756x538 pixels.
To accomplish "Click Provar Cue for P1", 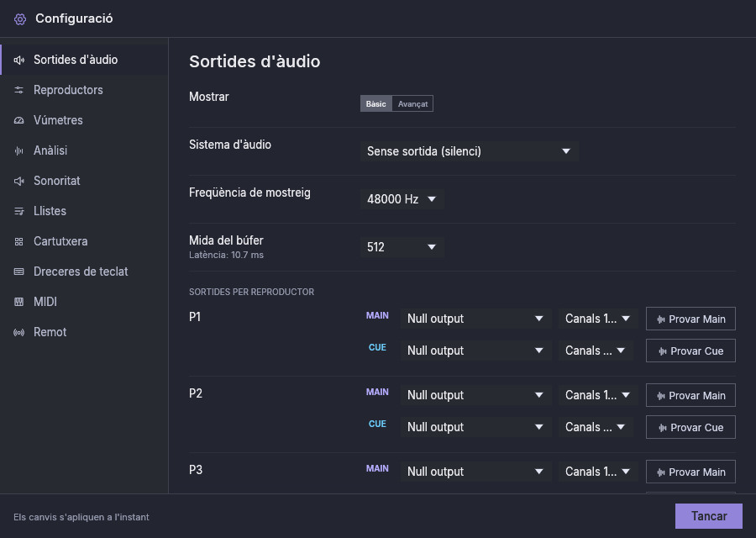I will click(690, 351).
